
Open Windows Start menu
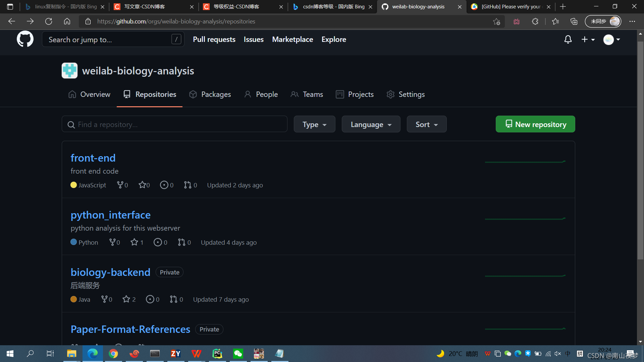(10, 354)
